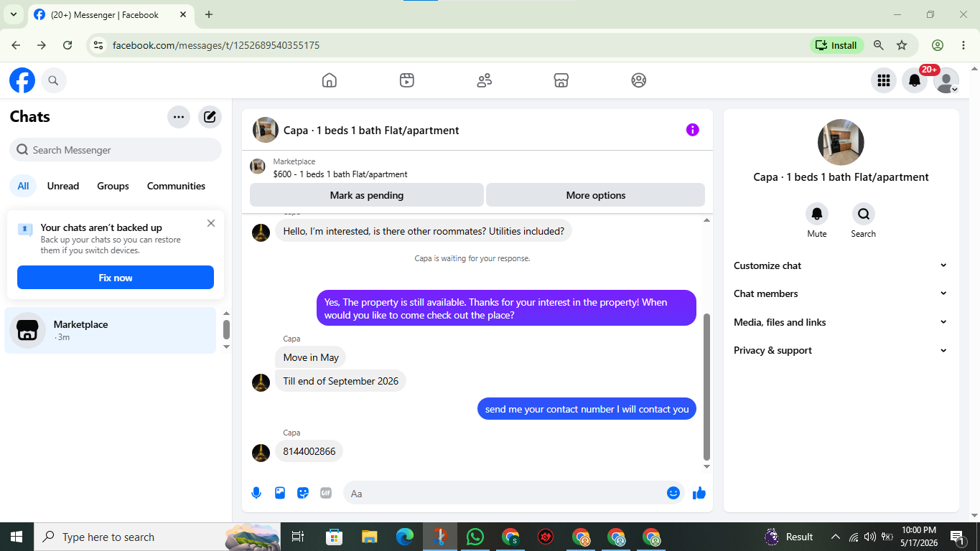
Task: Open the Friends icon in top navigation
Action: pyautogui.click(x=485, y=80)
